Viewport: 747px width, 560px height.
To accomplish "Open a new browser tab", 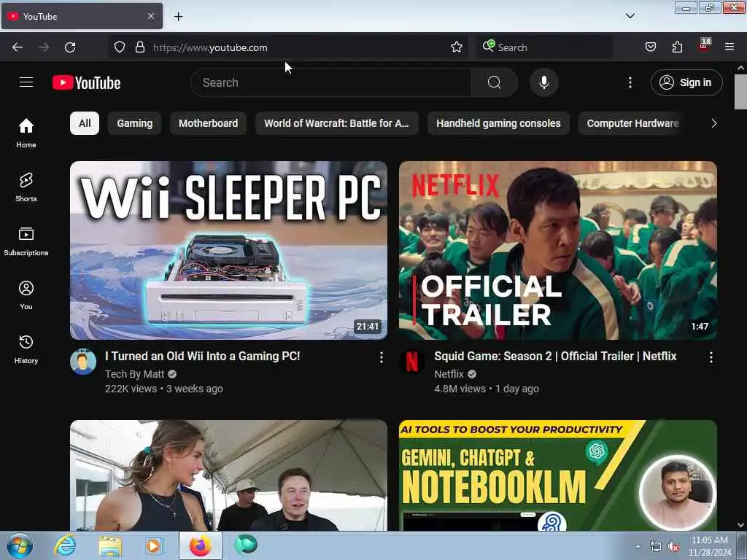I will click(x=178, y=17).
